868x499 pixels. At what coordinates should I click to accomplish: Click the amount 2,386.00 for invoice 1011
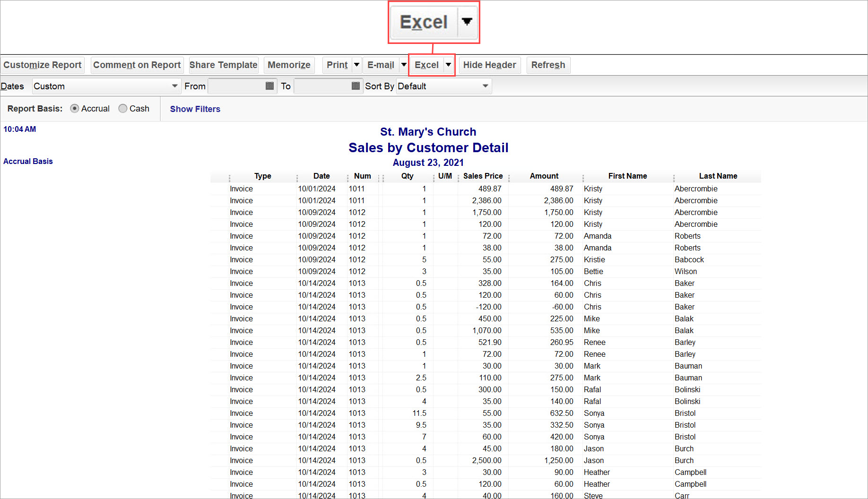pyautogui.click(x=558, y=200)
